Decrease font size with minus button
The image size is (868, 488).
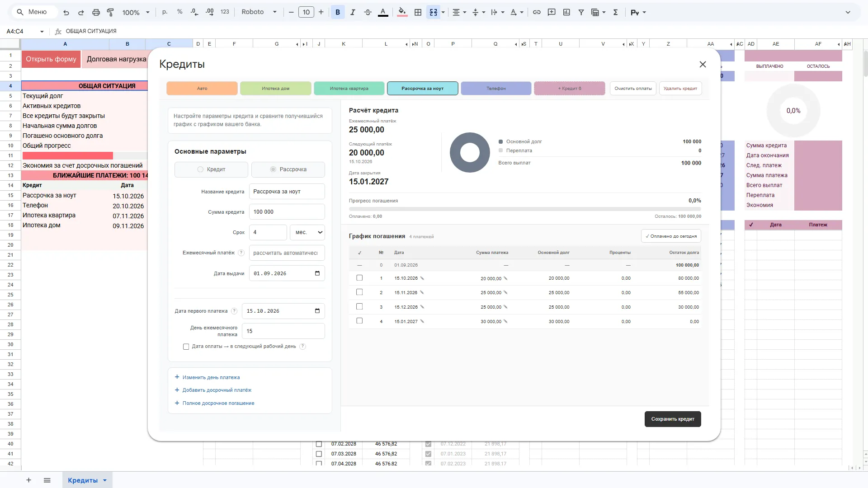point(291,12)
